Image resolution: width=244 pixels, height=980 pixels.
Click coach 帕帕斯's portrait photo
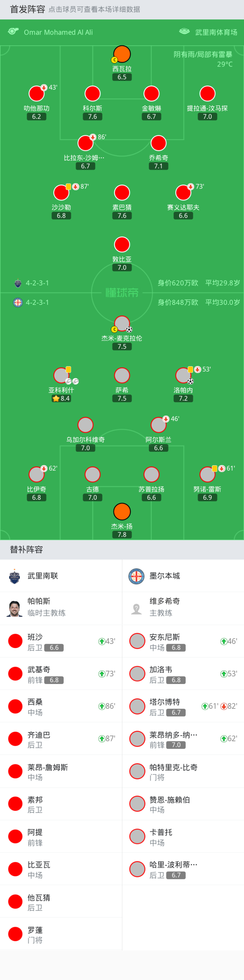click(15, 608)
